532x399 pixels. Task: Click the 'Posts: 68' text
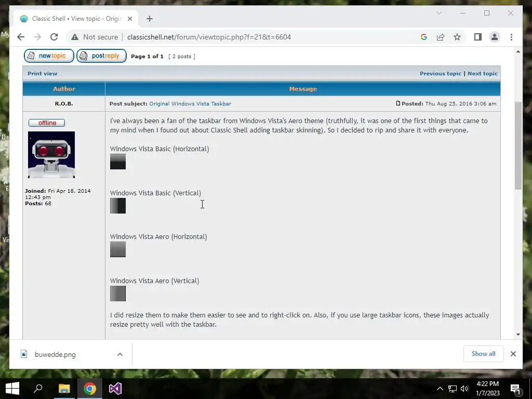click(38, 204)
